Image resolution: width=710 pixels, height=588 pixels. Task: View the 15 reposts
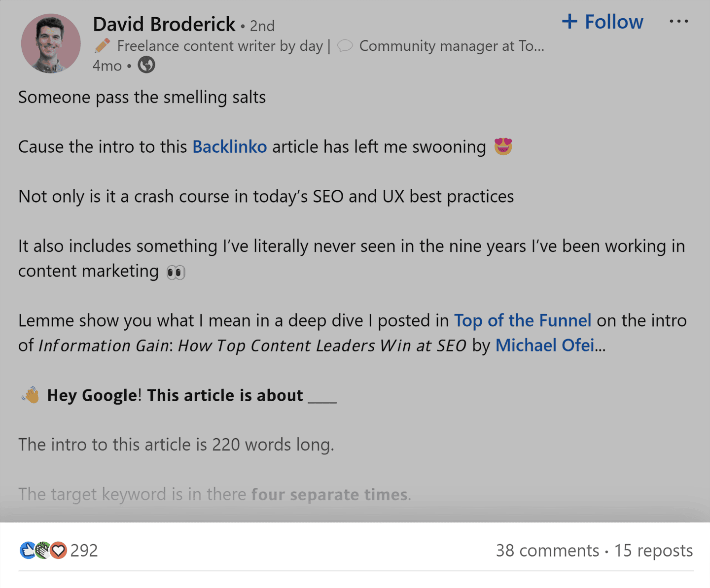tap(653, 551)
